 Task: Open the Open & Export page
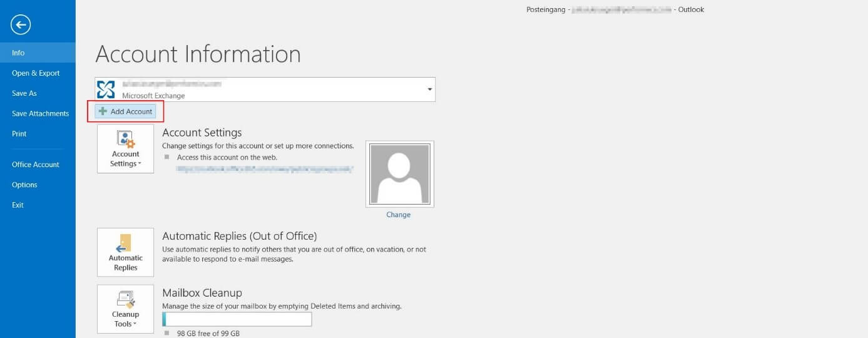tap(38, 73)
